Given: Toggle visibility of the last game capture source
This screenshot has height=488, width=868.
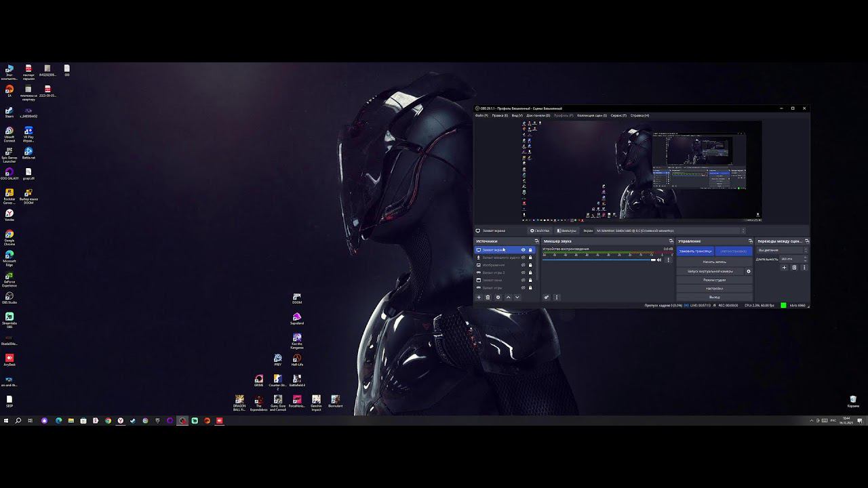Looking at the screenshot, I should (523, 288).
